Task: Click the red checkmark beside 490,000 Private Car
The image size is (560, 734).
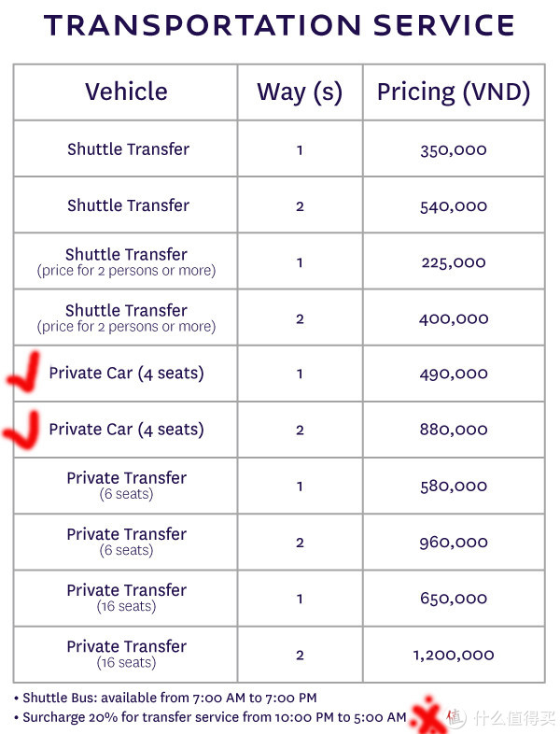Action: (x=24, y=373)
